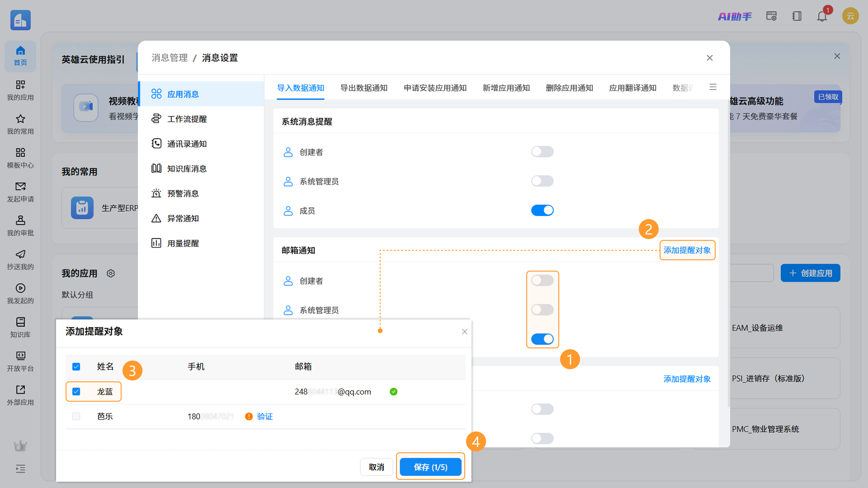Open the notification bell
This screenshot has height=488, width=868.
tap(822, 16)
